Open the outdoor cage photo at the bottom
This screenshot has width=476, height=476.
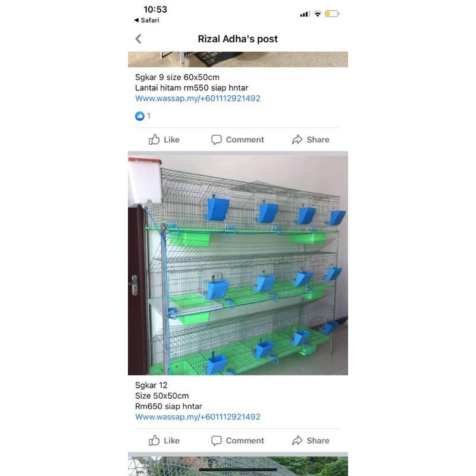[238, 466]
